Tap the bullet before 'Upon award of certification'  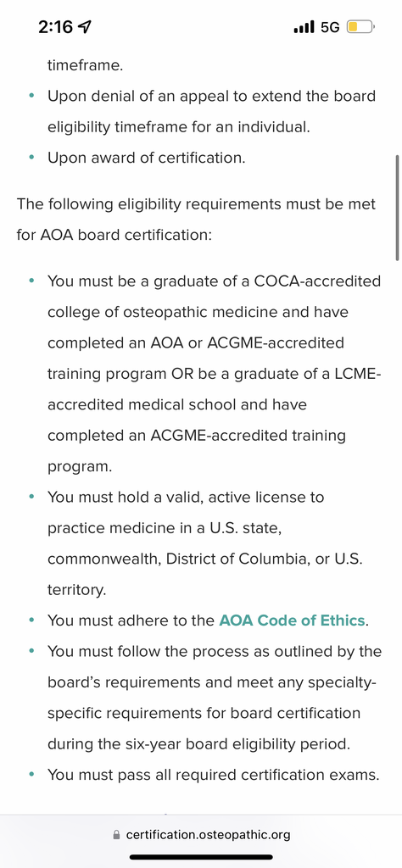[x=33, y=159]
